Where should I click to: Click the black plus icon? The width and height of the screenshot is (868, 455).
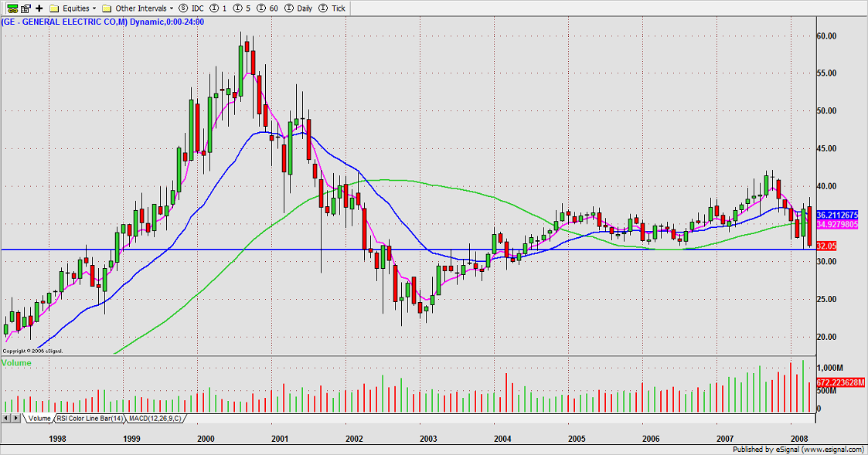39,8
